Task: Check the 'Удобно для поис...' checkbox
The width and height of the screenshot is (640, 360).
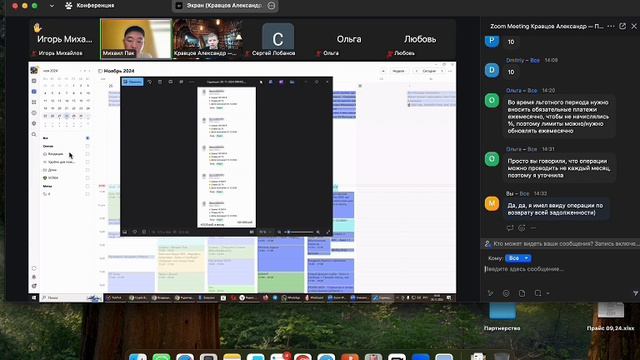Action: 87,162
